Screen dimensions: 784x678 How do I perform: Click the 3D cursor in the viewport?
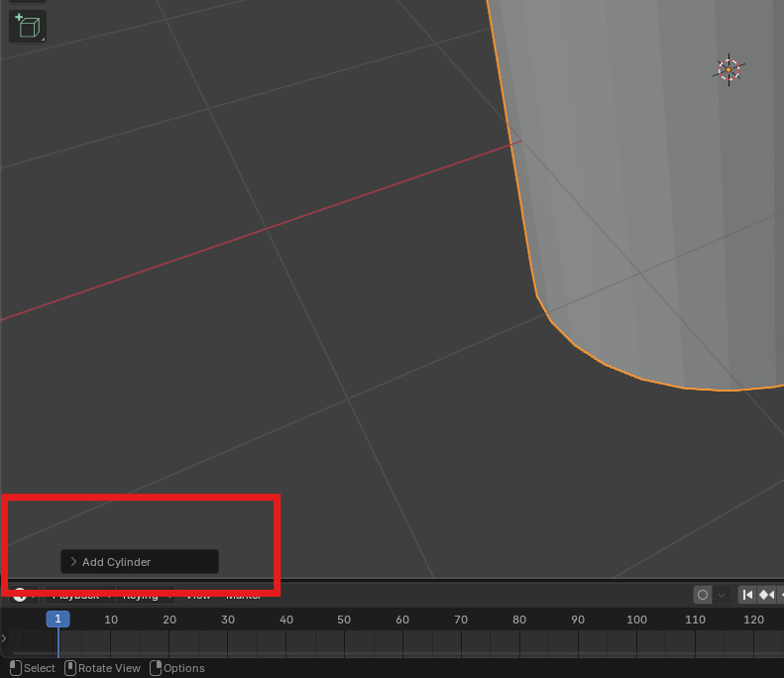728,69
